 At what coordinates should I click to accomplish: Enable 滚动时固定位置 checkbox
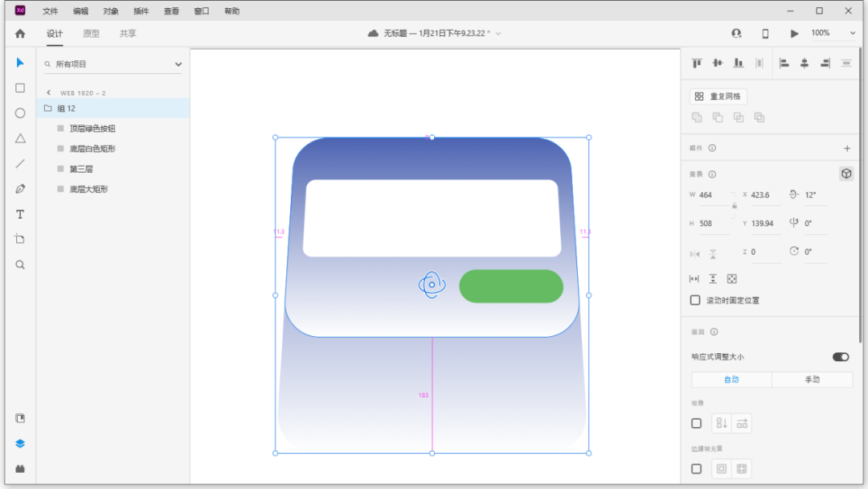point(696,301)
